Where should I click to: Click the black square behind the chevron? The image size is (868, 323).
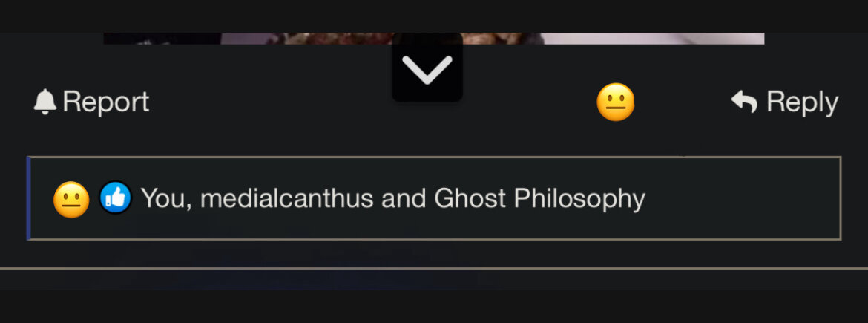[x=427, y=67]
